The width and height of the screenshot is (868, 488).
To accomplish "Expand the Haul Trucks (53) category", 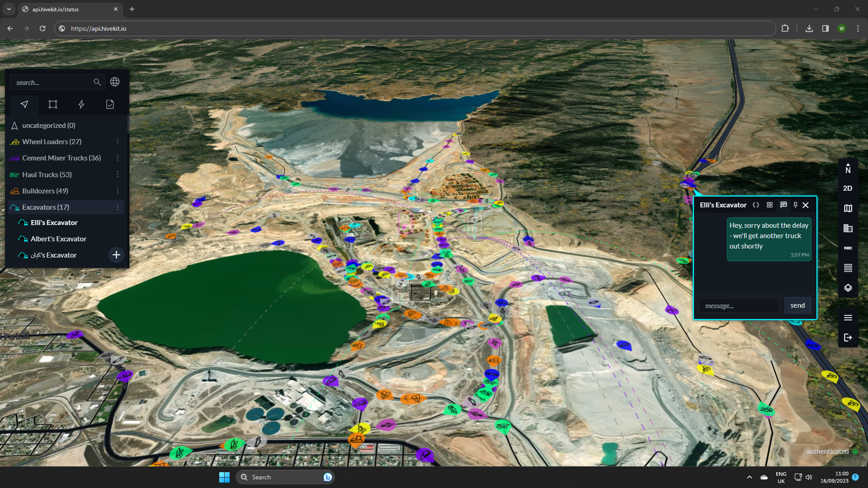I will point(47,175).
